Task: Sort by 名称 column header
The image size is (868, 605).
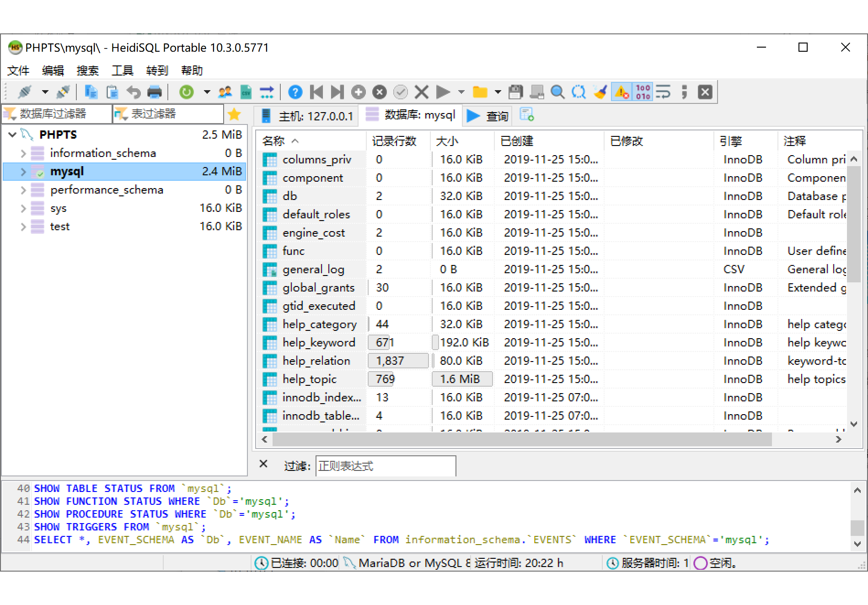Action: click(311, 141)
